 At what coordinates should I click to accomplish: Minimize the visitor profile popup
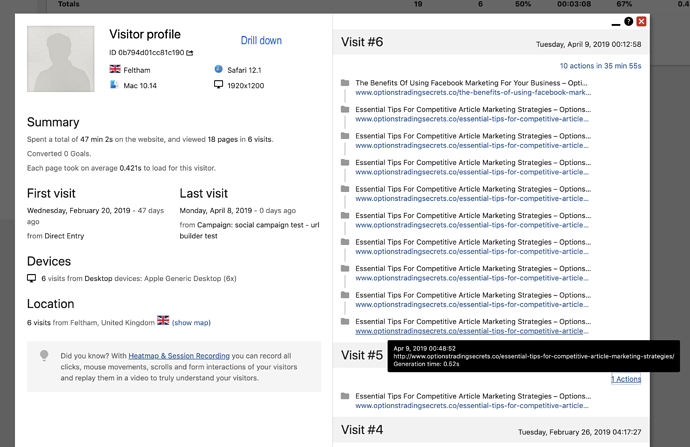coord(616,24)
